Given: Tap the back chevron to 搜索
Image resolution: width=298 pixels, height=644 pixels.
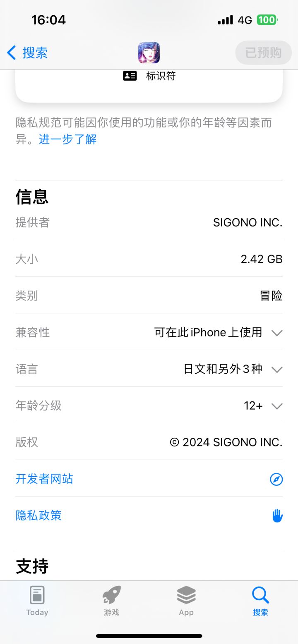Looking at the screenshot, I should pyautogui.click(x=12, y=53).
